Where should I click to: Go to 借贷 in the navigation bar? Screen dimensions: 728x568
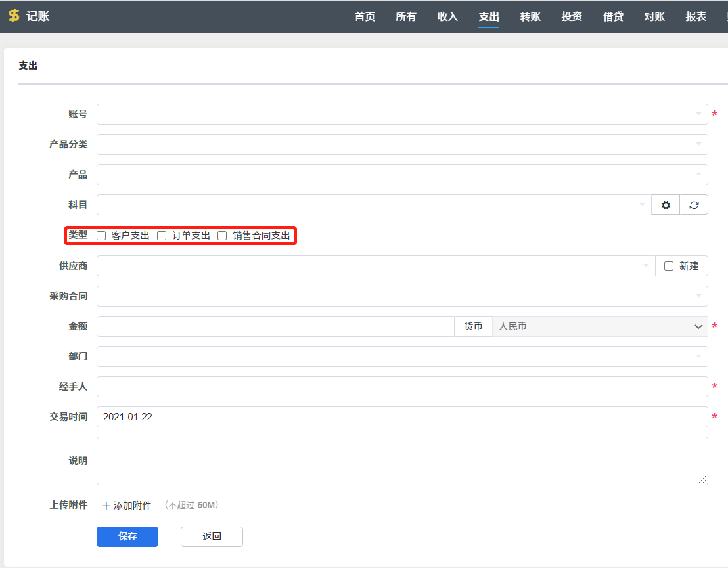point(613,16)
